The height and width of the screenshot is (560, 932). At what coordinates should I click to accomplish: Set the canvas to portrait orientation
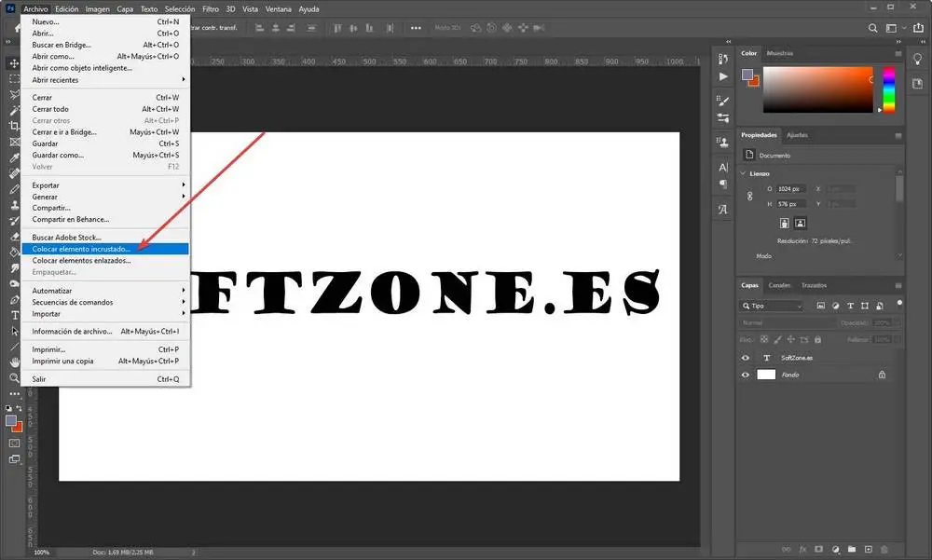(784, 223)
